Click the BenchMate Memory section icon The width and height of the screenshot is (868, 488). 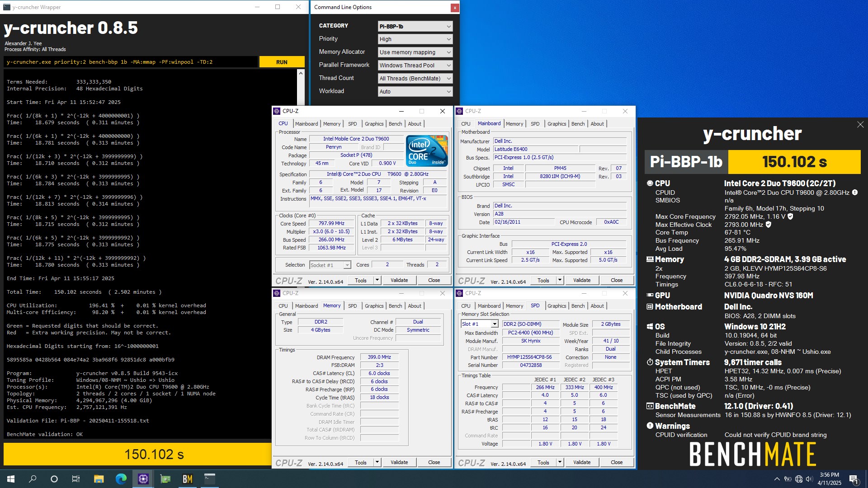pos(650,259)
